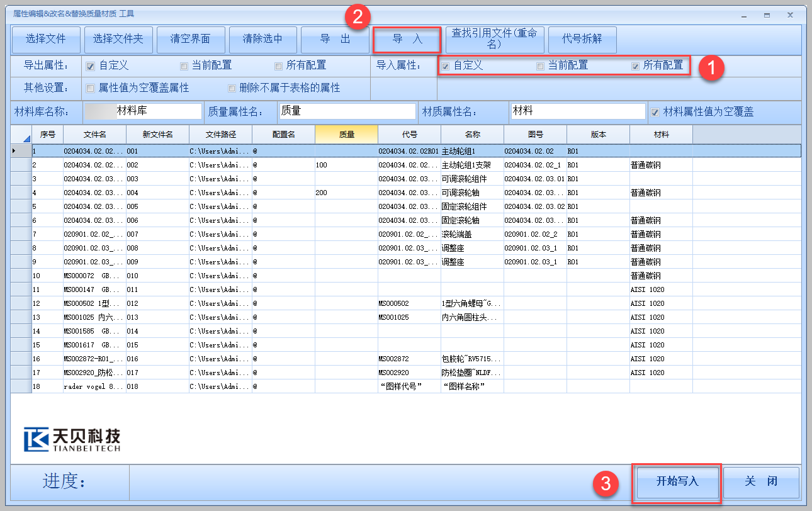Click the 质量 column header
The image size is (812, 511).
[346, 135]
